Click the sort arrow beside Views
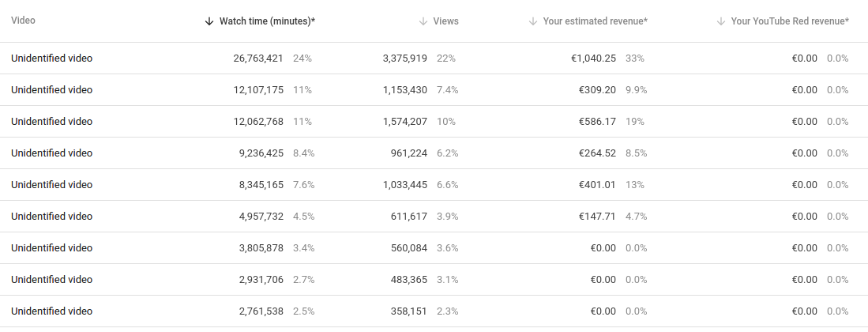The image size is (868, 332). [423, 21]
